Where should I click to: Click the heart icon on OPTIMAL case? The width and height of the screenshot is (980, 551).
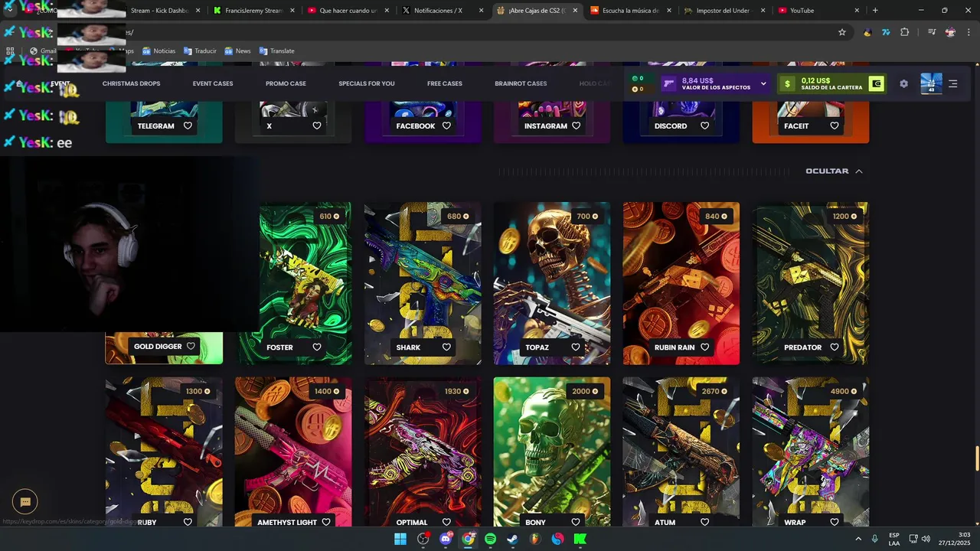(x=446, y=522)
